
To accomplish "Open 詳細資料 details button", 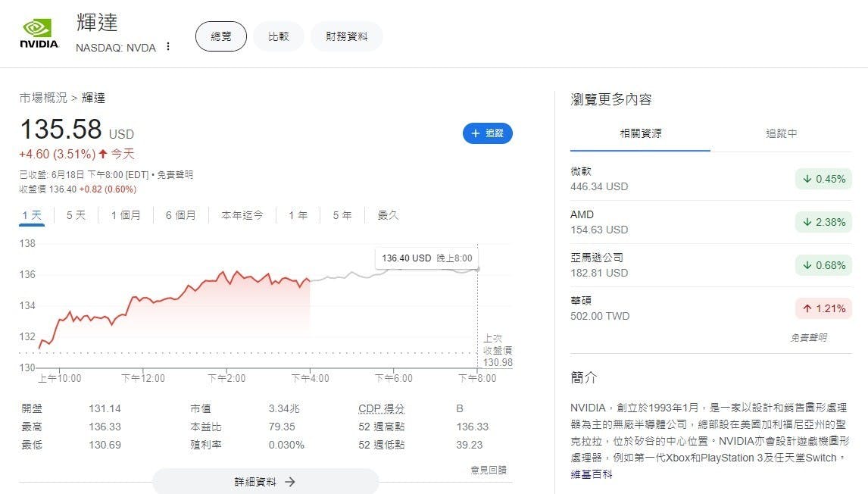I will (265, 481).
